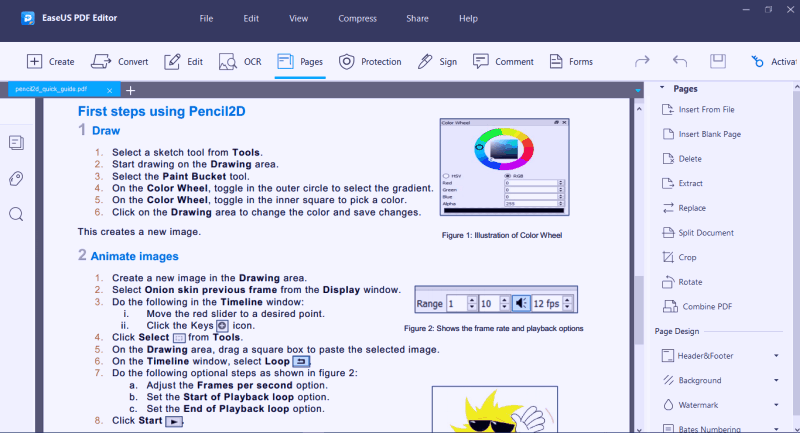Screen dimensions: 800x433
Task: Open the View menu
Action: pos(298,18)
